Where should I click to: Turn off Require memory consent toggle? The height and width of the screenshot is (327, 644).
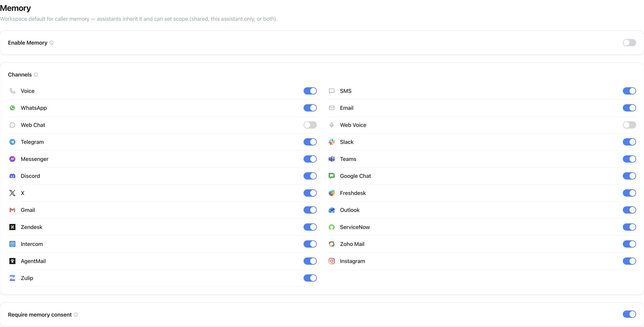tap(629, 314)
